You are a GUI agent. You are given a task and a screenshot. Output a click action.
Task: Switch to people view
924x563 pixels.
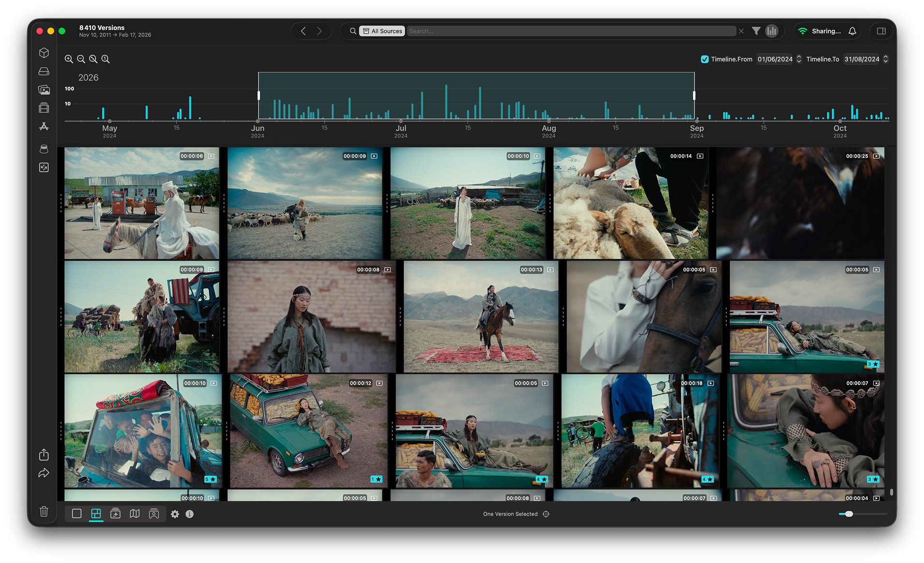154,514
